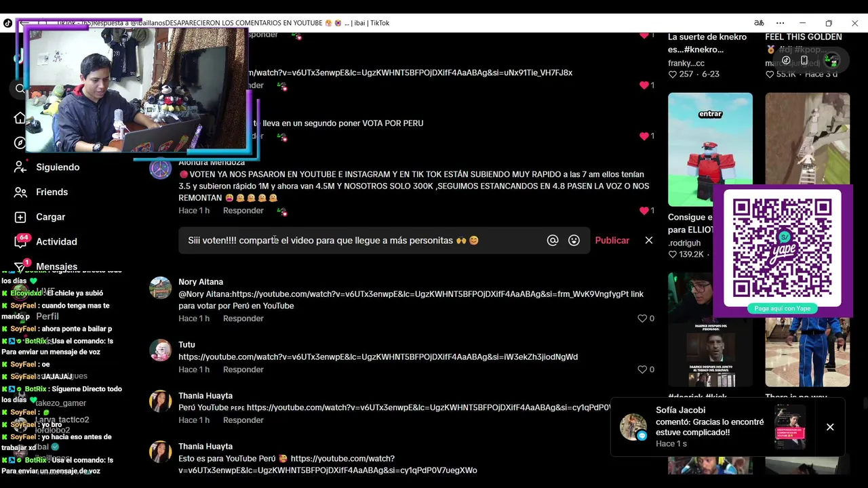
Task: Like Tutu's comment
Action: pos(642,369)
